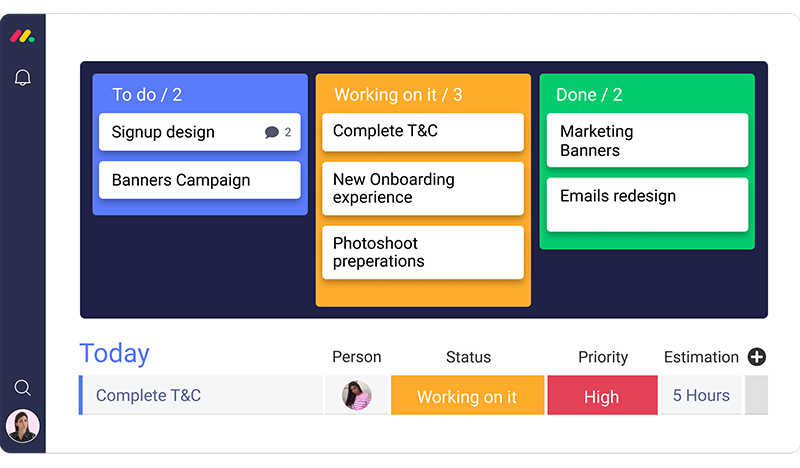Open notifications bell in sidebar

pos(22,78)
